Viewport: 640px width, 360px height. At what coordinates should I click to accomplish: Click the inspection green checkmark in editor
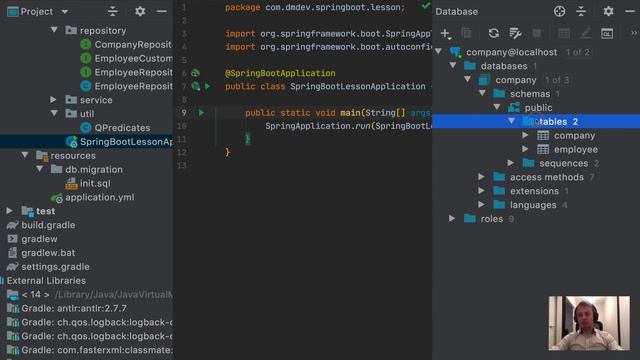(x=426, y=6)
